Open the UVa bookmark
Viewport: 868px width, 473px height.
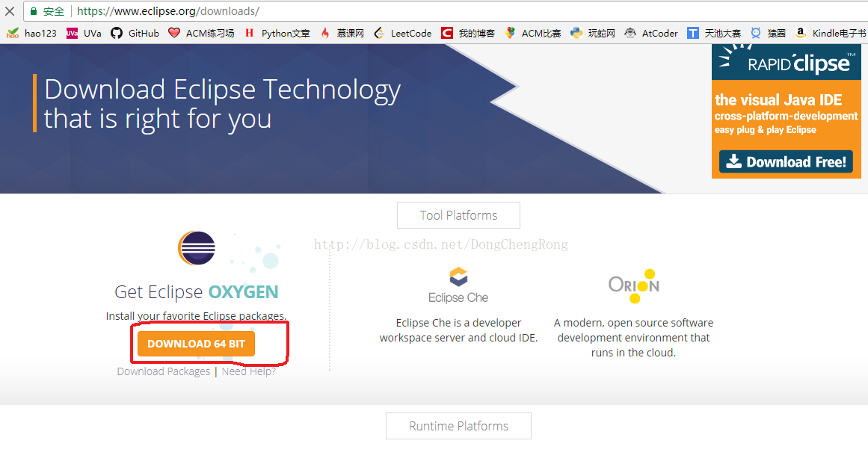pos(84,33)
